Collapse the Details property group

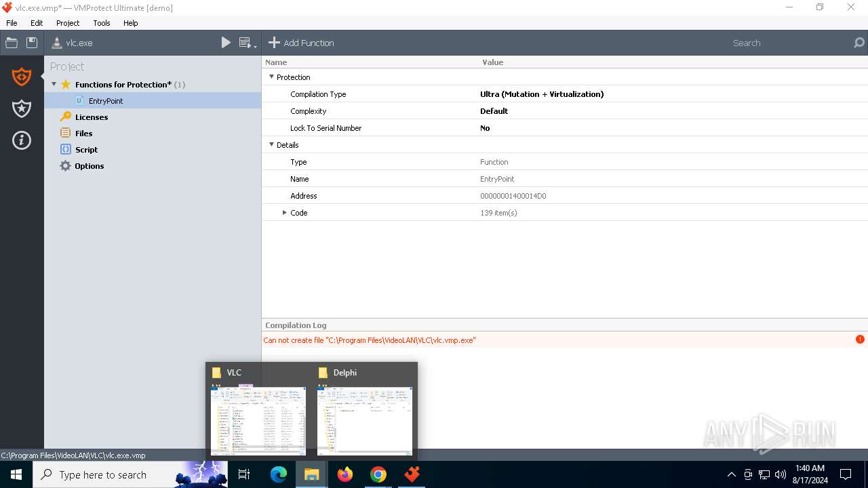click(271, 144)
